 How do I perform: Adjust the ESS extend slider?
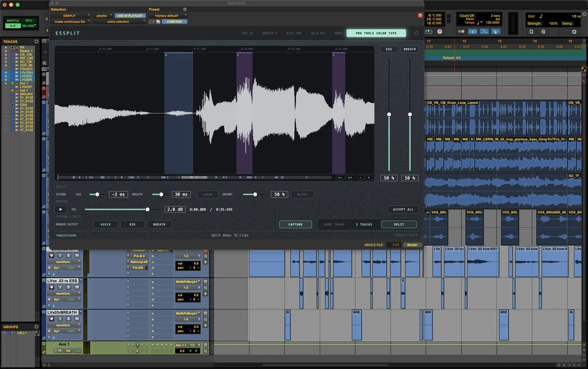[x=97, y=194]
